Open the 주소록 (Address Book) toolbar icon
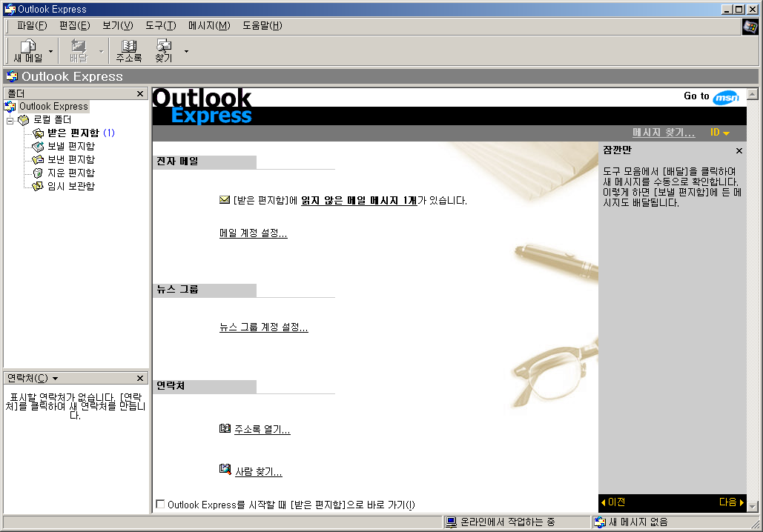 click(129, 50)
